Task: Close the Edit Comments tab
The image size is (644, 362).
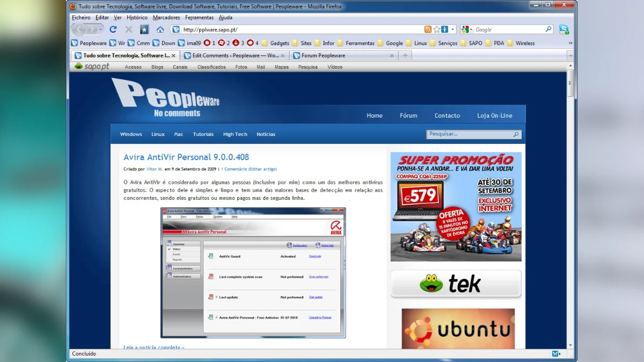Action: tap(284, 55)
